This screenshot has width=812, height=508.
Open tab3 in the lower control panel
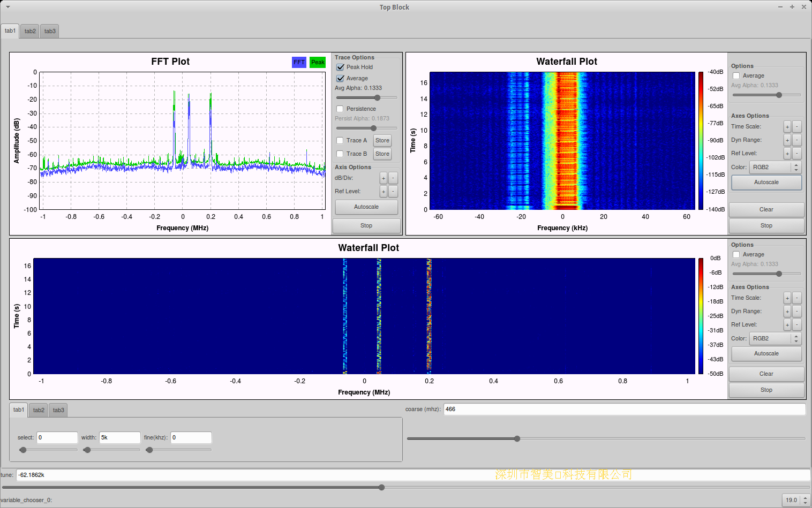tap(58, 410)
